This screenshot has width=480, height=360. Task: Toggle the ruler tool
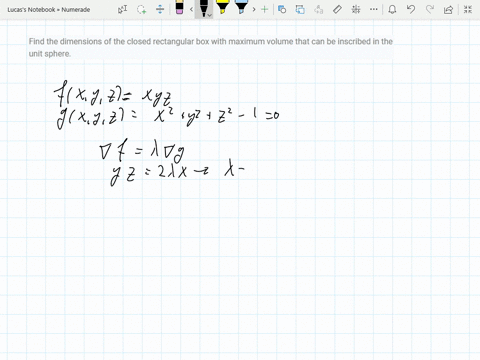coord(337,9)
